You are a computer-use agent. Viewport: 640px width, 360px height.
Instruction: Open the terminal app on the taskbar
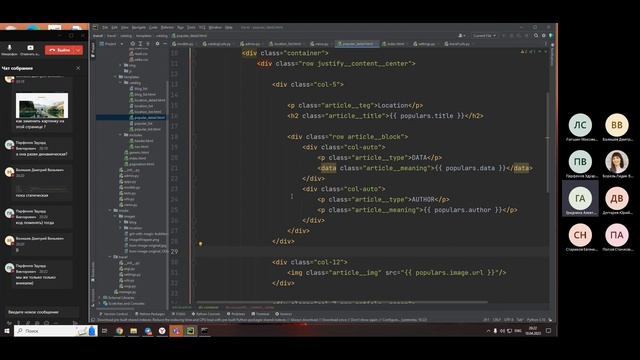[204, 331]
